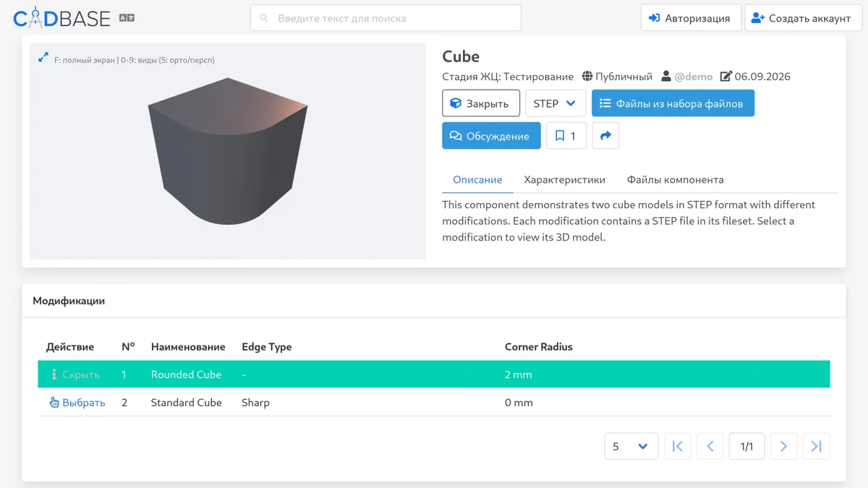
Task: Click the Действие column header
Action: [71, 347]
